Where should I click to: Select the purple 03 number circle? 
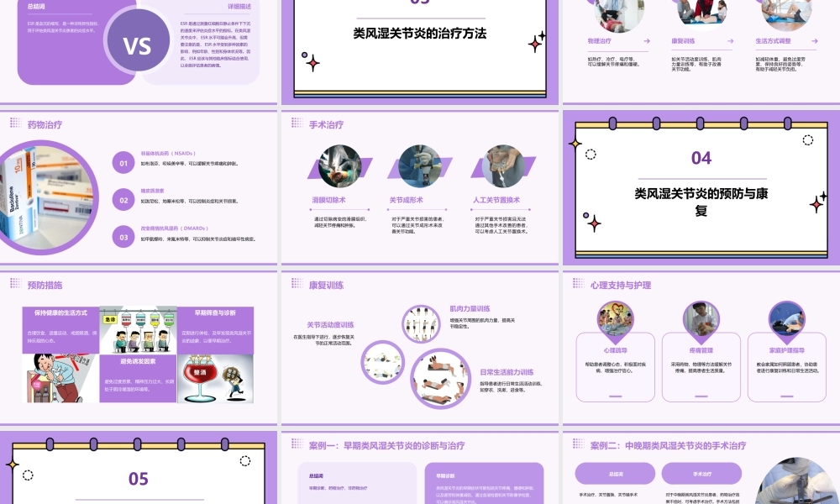(x=123, y=237)
